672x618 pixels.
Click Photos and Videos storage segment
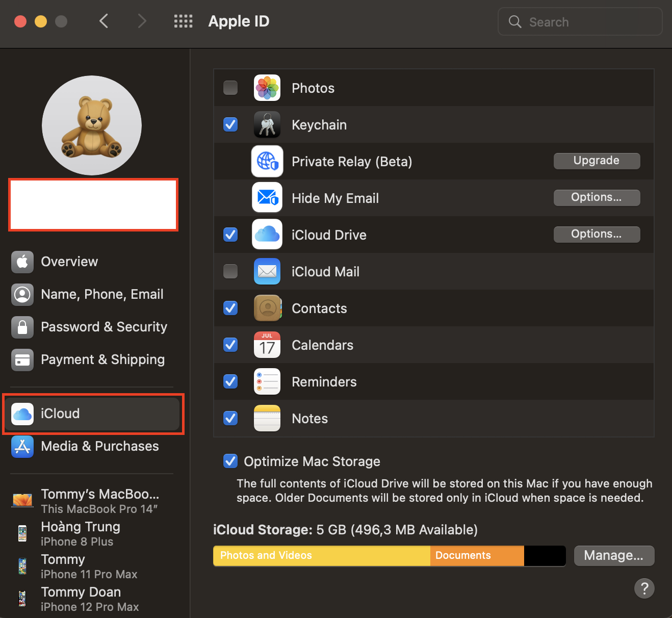pos(322,555)
